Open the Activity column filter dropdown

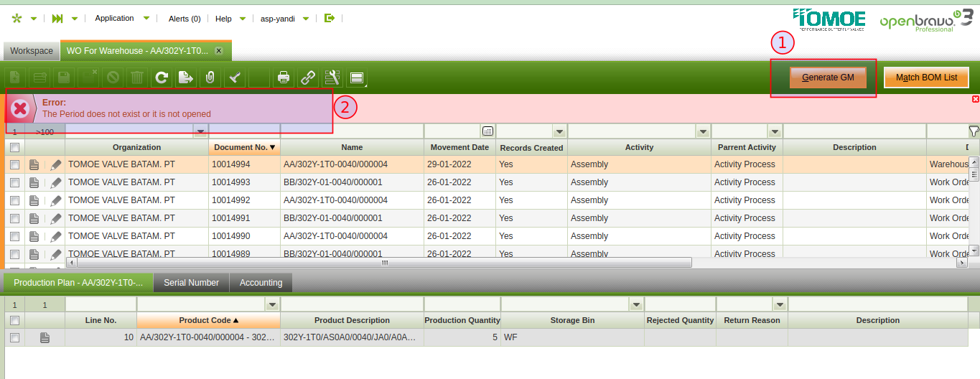(703, 131)
